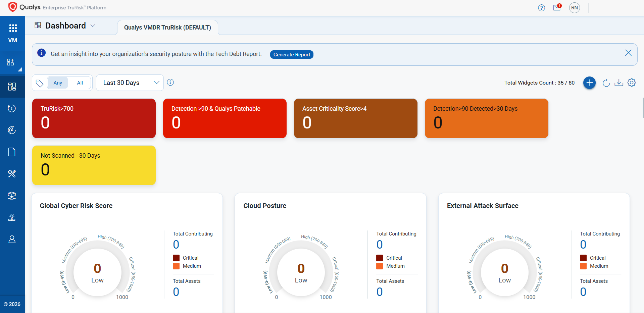This screenshot has height=313, width=644.
Task: Click Total Assets value in Global Cyber Risk
Action: pyautogui.click(x=176, y=292)
